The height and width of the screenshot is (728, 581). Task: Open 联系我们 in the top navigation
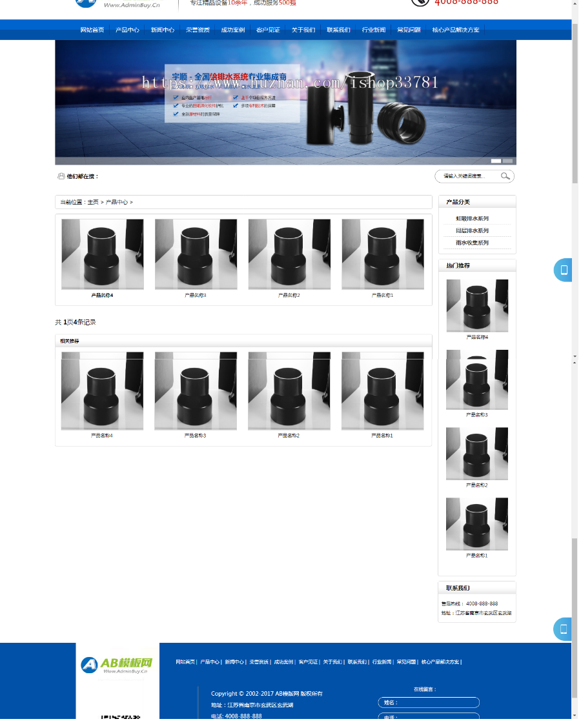[338, 30]
